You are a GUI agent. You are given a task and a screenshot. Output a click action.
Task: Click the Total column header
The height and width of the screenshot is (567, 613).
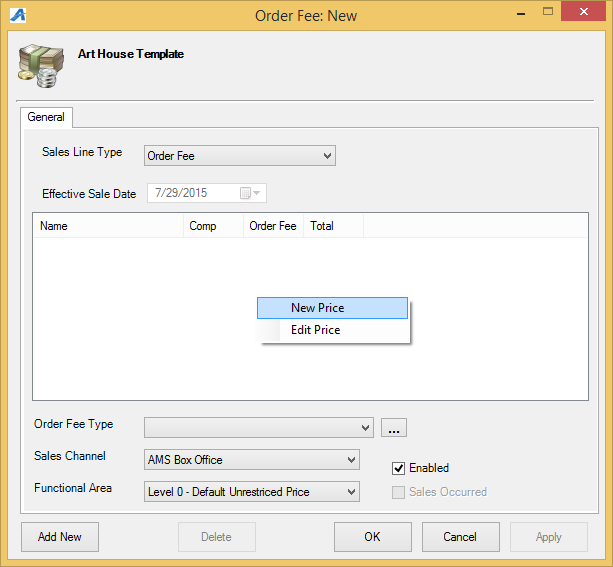tap(333, 226)
